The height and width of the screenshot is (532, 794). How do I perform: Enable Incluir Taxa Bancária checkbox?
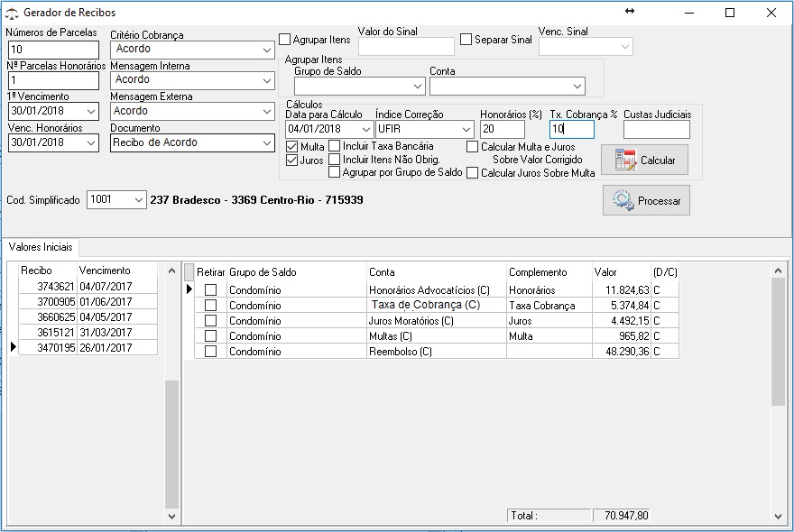335,146
